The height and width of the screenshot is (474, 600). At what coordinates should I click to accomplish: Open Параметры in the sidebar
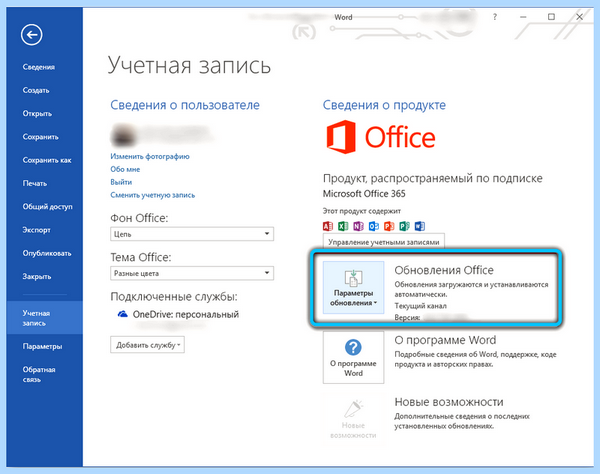click(x=44, y=347)
